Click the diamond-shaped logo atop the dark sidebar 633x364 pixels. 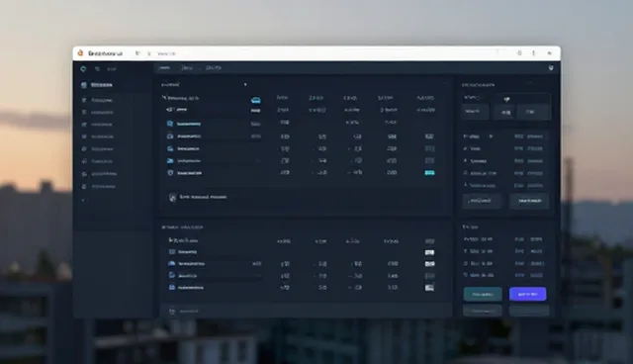pyautogui.click(x=83, y=69)
